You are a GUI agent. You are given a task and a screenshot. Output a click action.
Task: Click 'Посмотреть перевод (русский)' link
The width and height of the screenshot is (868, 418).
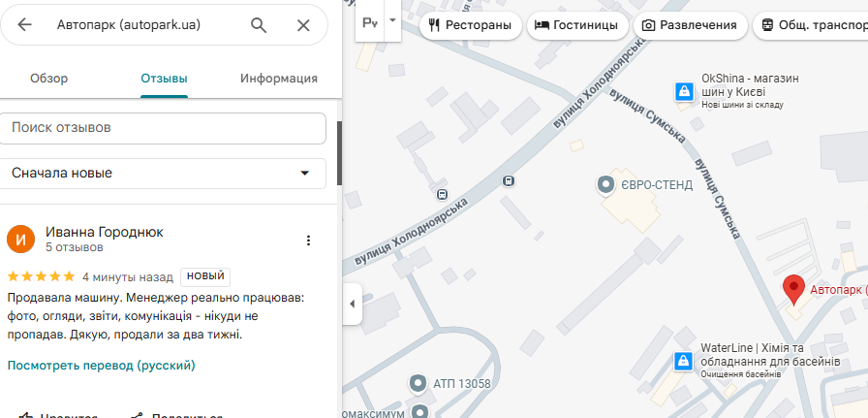pos(102,366)
